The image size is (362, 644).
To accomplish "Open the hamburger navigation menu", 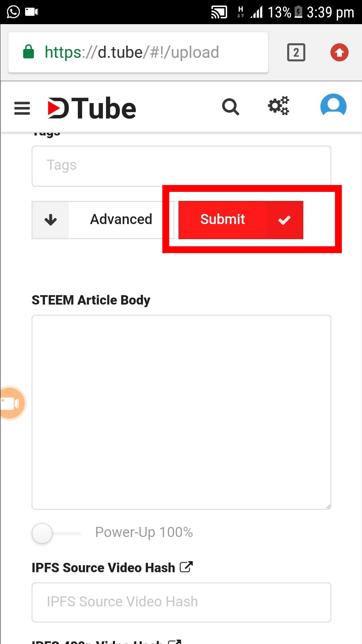I will 22,108.
